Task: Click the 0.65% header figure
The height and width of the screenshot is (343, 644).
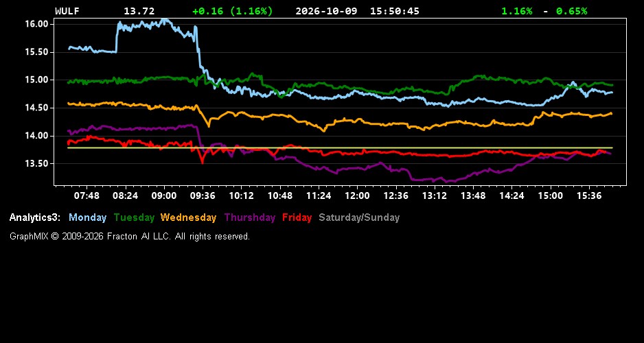Action: [572, 11]
